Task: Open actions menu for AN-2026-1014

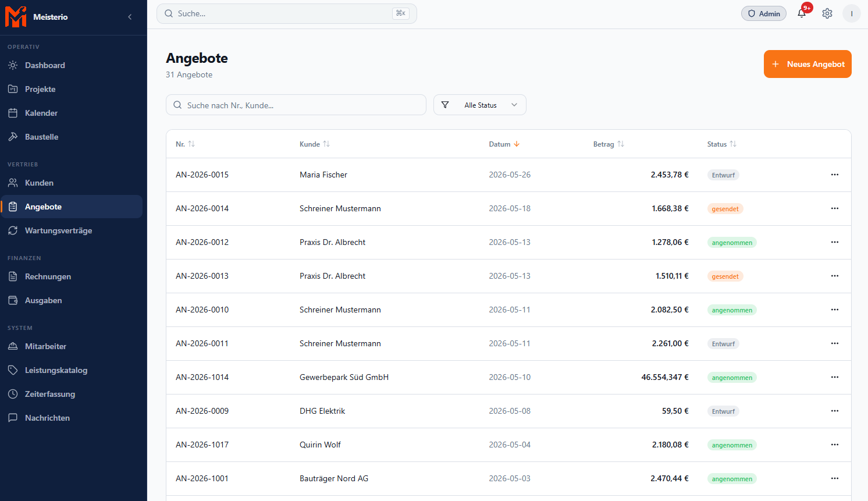Action: pyautogui.click(x=835, y=377)
